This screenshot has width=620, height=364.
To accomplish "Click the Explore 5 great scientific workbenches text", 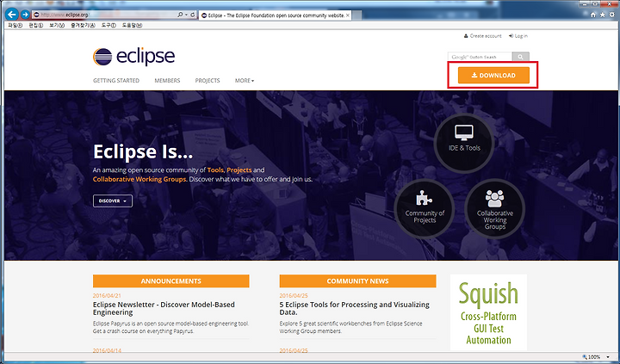I will coord(350,327).
